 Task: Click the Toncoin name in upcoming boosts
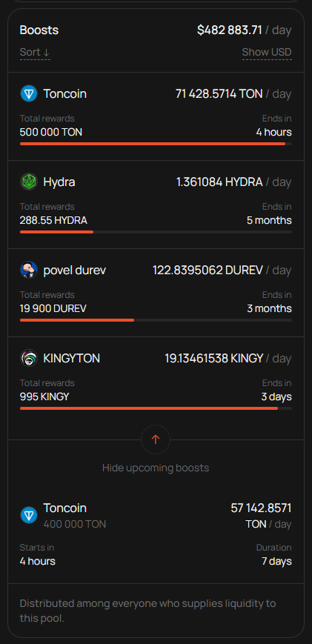coord(65,508)
